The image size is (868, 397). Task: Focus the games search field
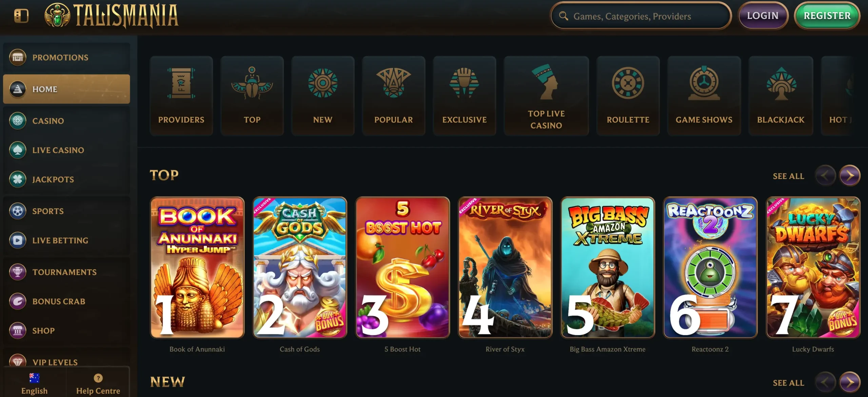pyautogui.click(x=640, y=16)
